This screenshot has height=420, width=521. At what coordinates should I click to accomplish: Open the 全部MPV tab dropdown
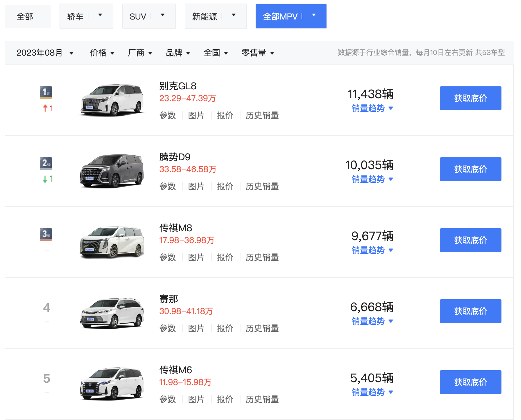click(x=314, y=15)
